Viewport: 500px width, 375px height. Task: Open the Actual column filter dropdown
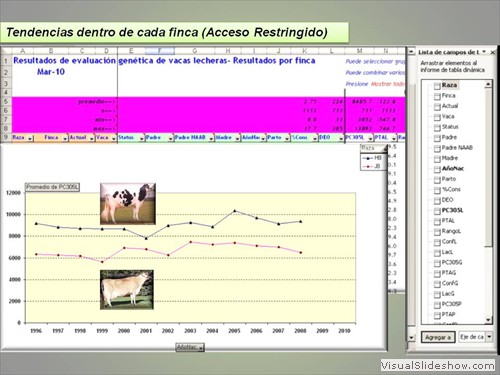tap(91, 138)
